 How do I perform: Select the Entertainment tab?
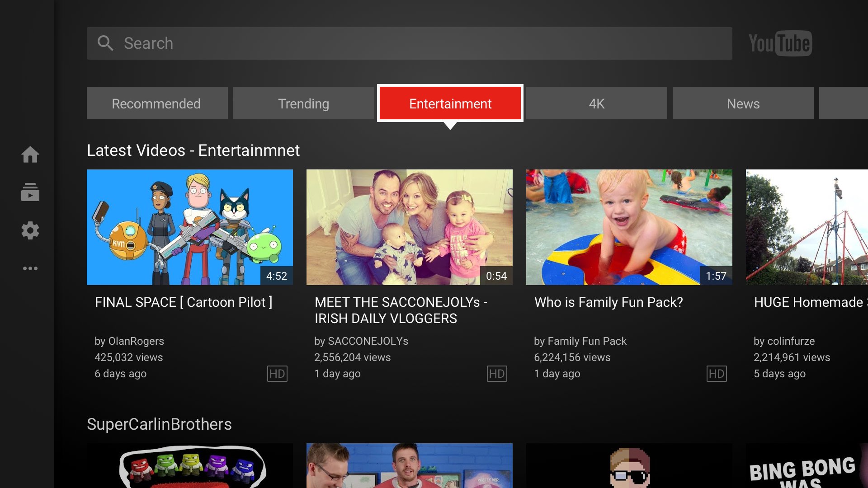pyautogui.click(x=450, y=103)
